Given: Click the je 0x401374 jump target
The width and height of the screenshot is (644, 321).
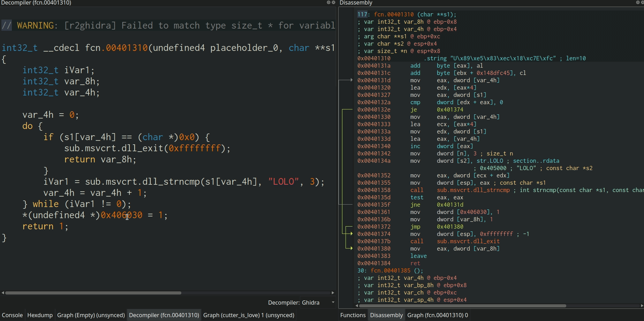Looking at the screenshot, I should (450, 109).
